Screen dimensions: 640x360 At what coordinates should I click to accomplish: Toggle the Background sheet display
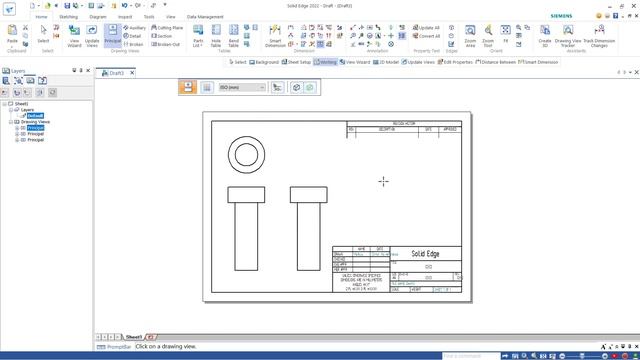pos(264,62)
